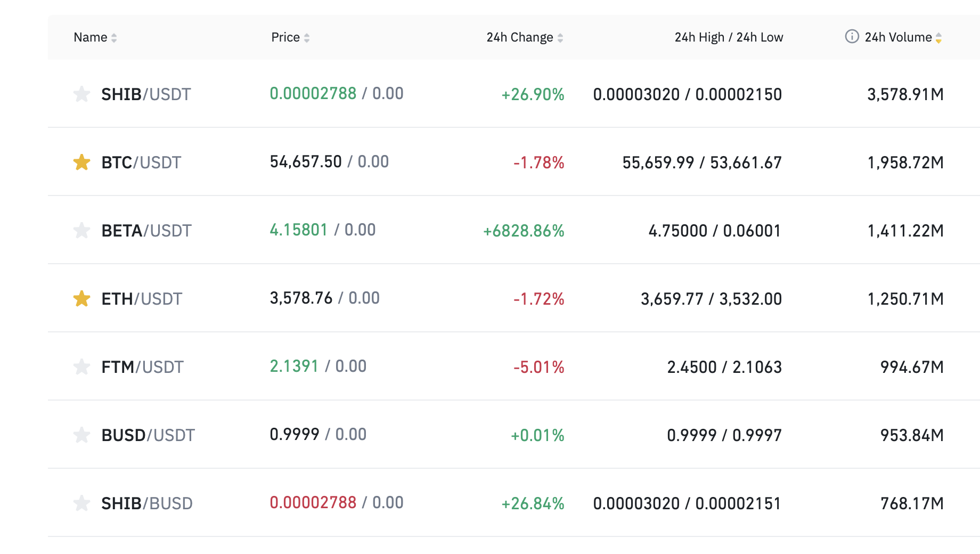Open the BETA/USDT trading pair
The height and width of the screenshot is (554, 980).
tap(146, 231)
